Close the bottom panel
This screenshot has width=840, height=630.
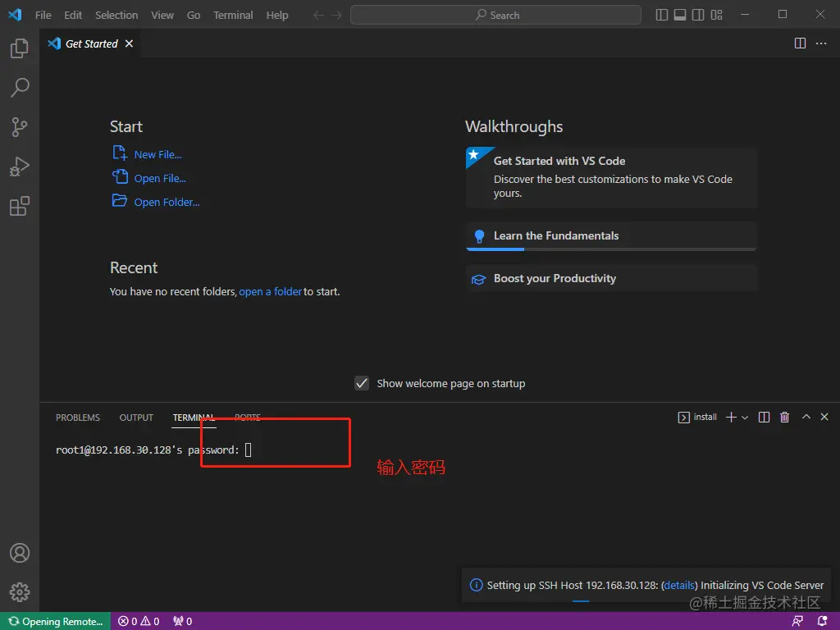tap(824, 416)
